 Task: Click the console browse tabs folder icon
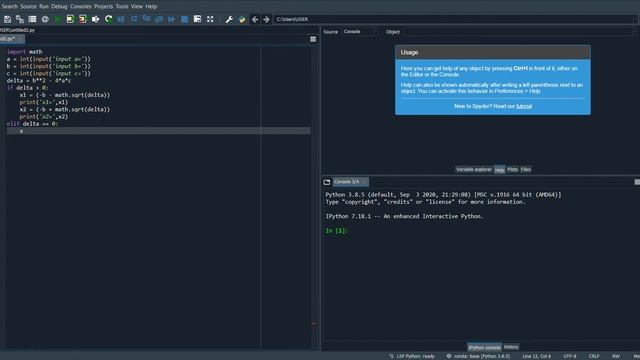coord(327,182)
